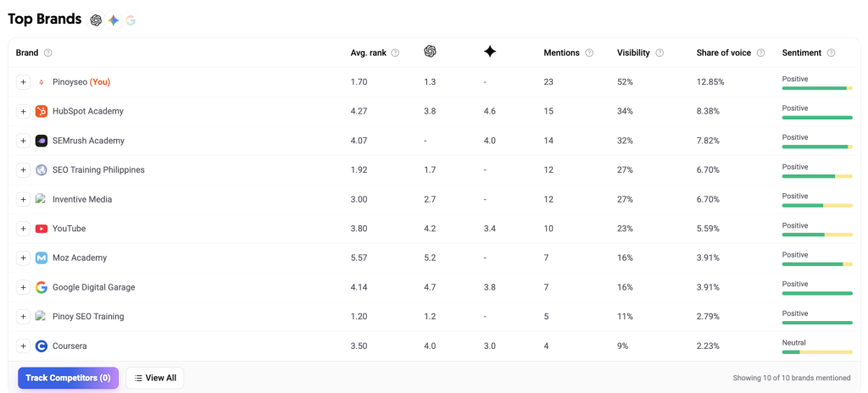
Task: Click the 5.57 average rank value
Action: [x=359, y=258]
